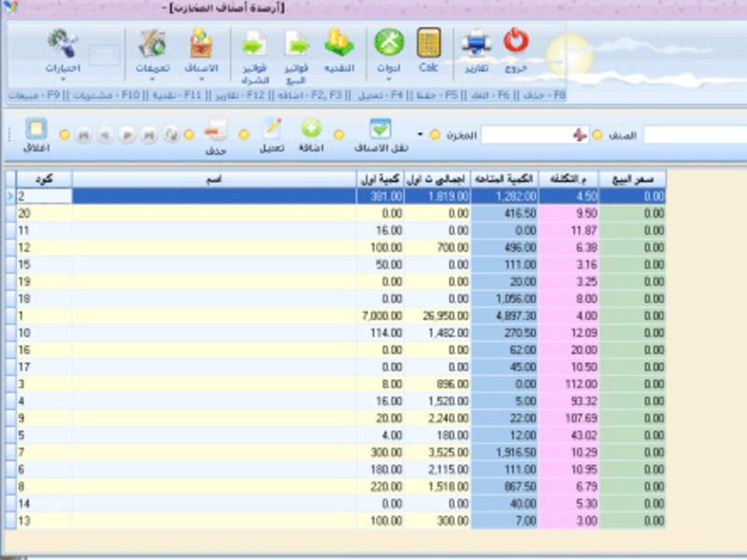Click the 11.87 cost cell
The height and width of the screenshot is (560, 747).
coord(569,231)
